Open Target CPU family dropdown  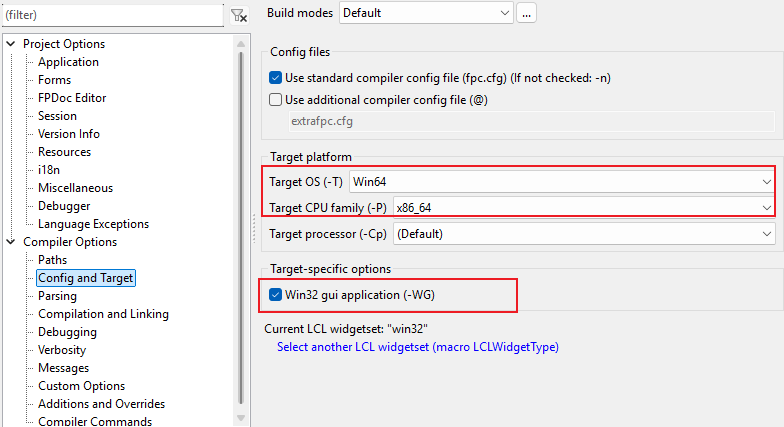click(x=584, y=208)
